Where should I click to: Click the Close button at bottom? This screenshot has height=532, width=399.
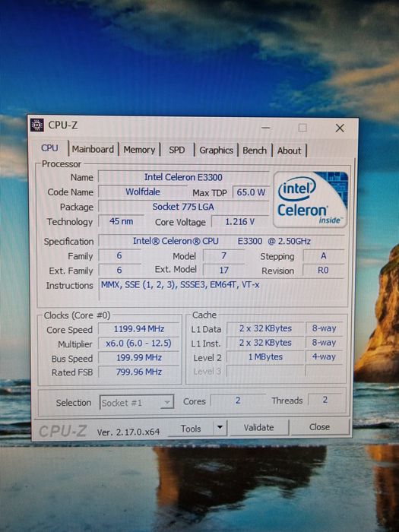coord(320,427)
